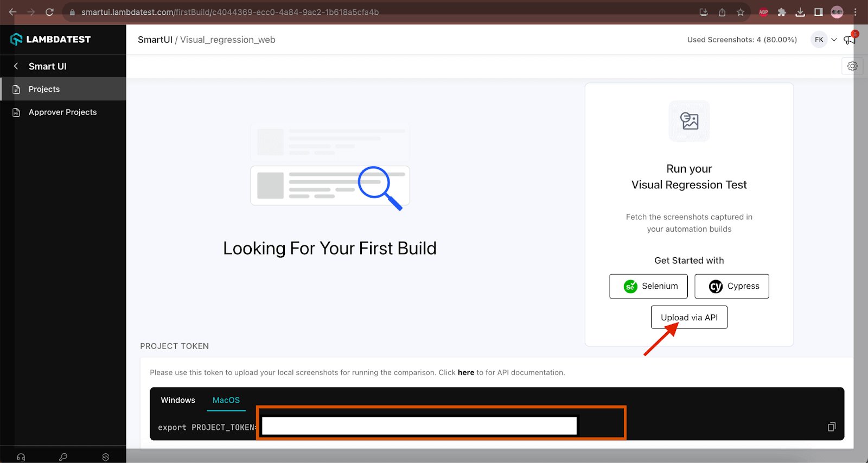The image size is (868, 463).
Task: Click the visual regression image icon
Action: coord(689,121)
